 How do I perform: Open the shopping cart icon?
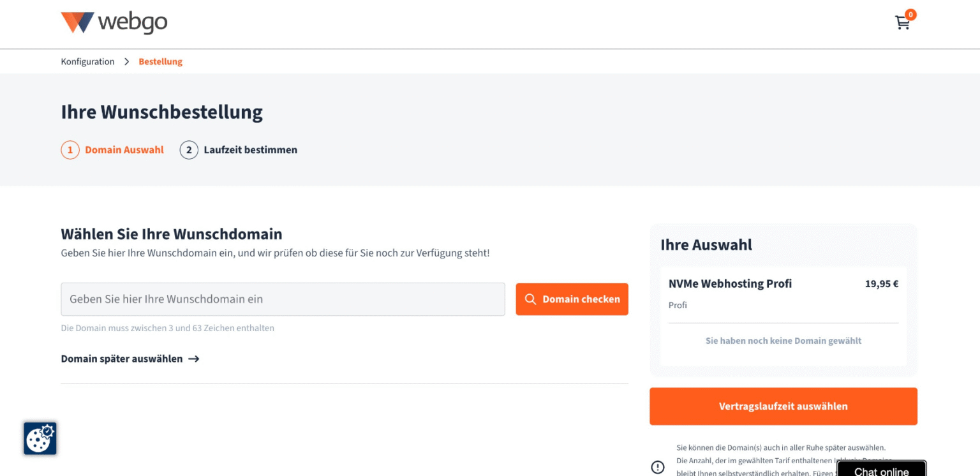tap(902, 22)
